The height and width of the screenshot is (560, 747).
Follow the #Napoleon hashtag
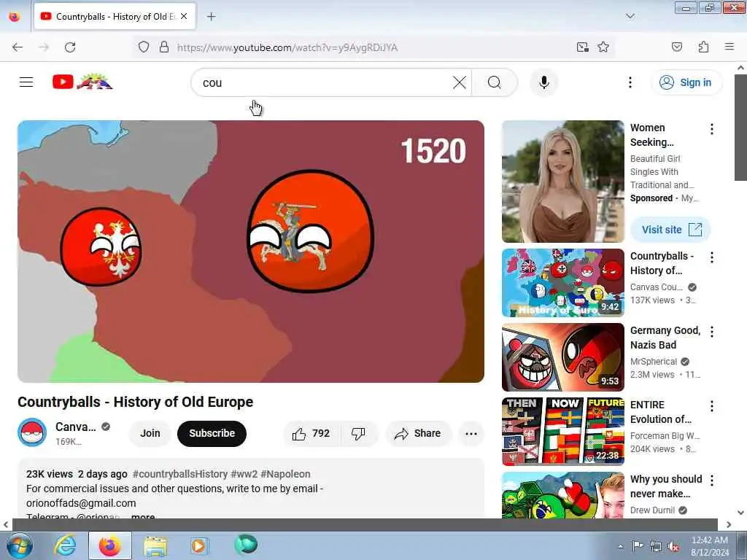click(x=285, y=474)
